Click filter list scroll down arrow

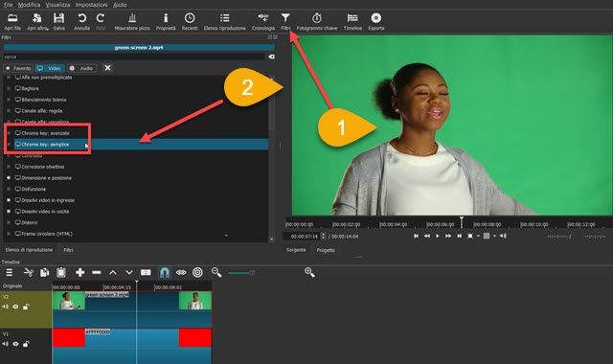pos(272,239)
